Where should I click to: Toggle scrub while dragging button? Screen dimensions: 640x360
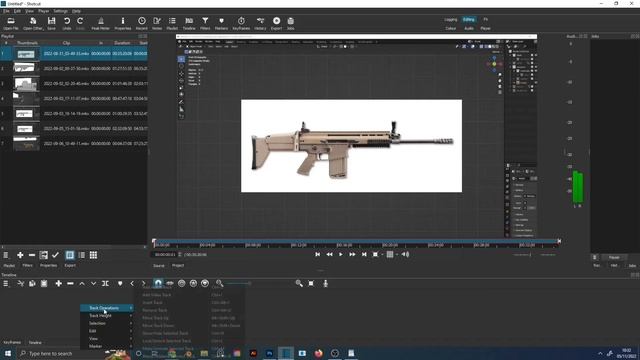click(170, 283)
